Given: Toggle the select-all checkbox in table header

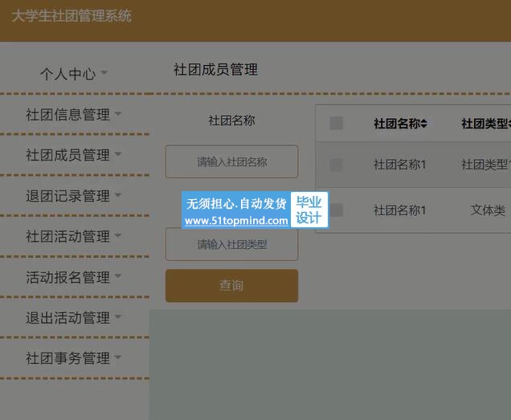Looking at the screenshot, I should pyautogui.click(x=337, y=123).
